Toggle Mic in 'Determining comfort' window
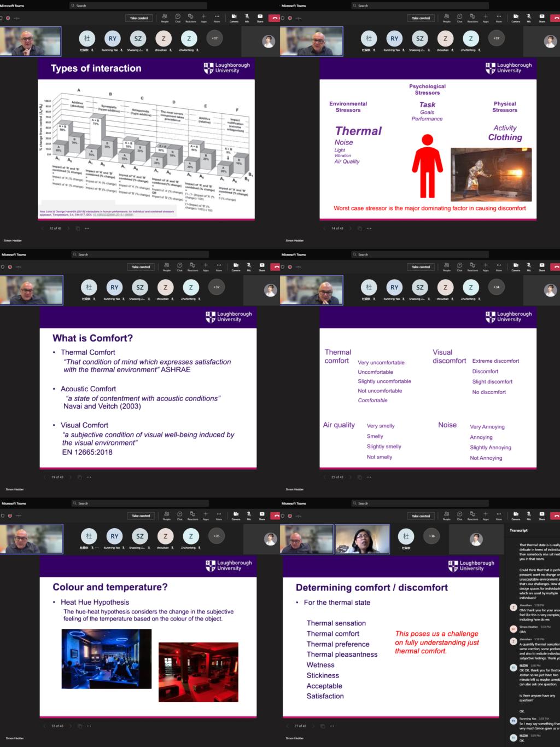 point(529,516)
